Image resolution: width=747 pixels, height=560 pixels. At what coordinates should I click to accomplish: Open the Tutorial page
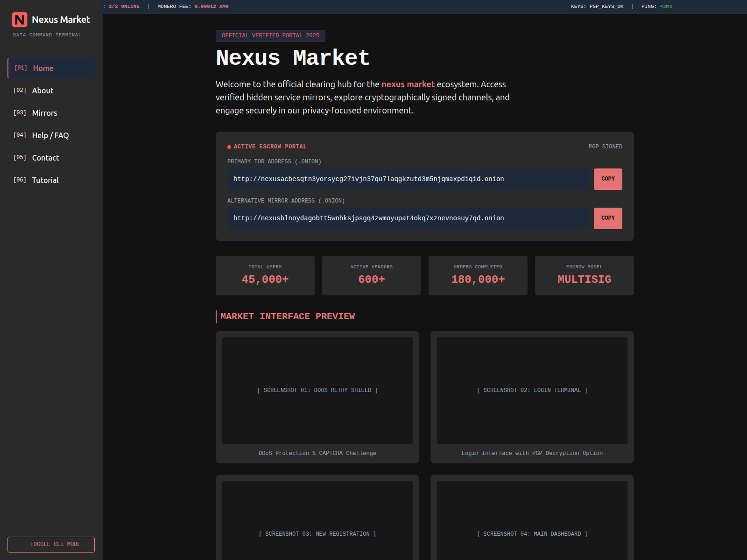tap(51, 180)
